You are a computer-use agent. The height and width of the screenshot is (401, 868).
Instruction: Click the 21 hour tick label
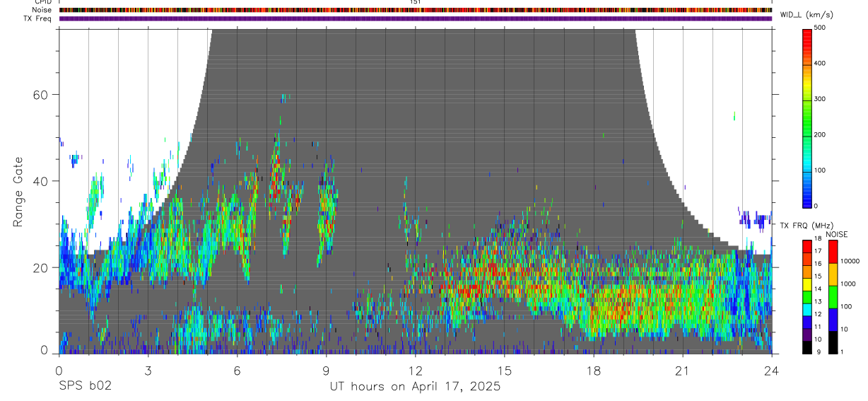683,371
